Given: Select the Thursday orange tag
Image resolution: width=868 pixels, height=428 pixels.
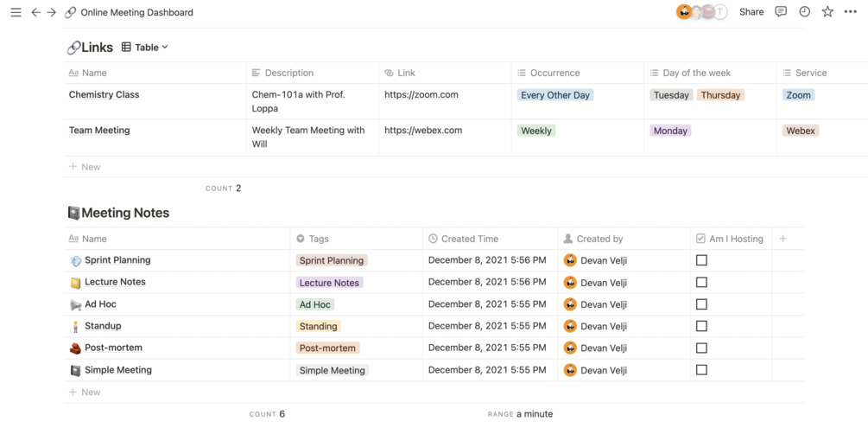Looking at the screenshot, I should (720, 95).
